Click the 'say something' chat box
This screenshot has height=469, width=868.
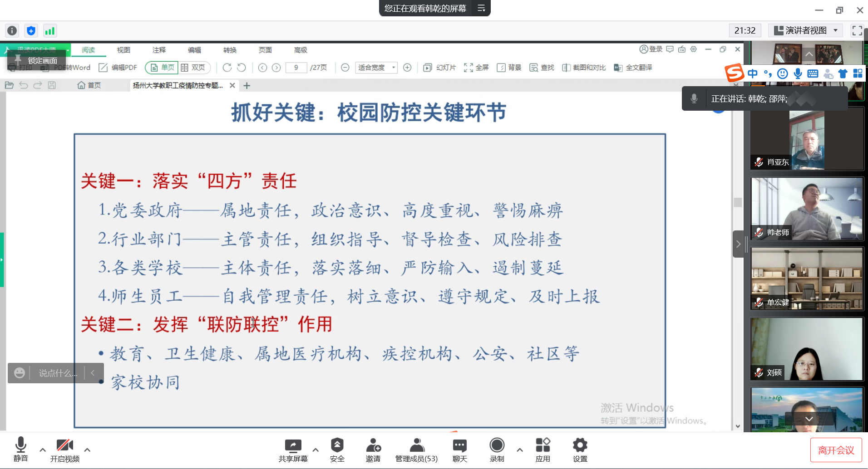(x=57, y=373)
